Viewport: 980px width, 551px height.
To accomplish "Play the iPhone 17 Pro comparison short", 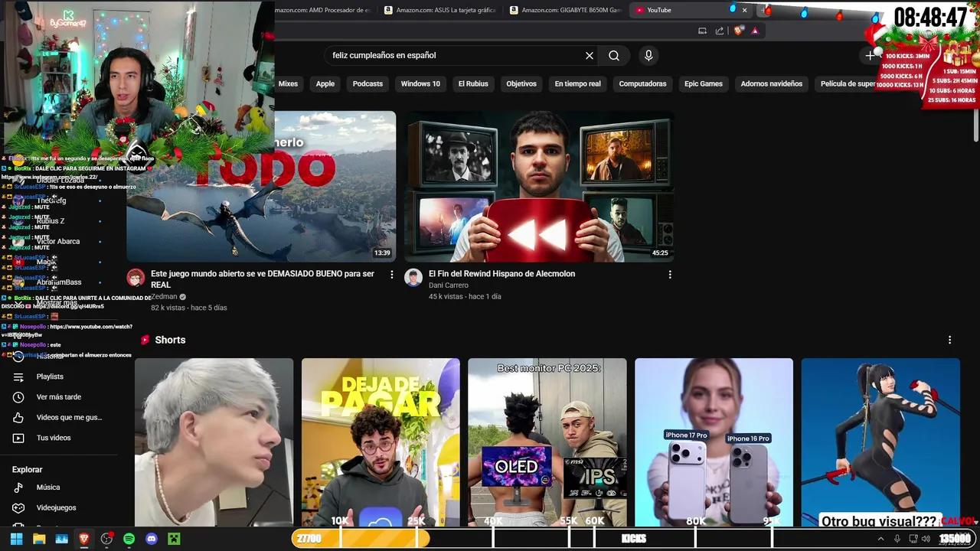I will (714, 442).
